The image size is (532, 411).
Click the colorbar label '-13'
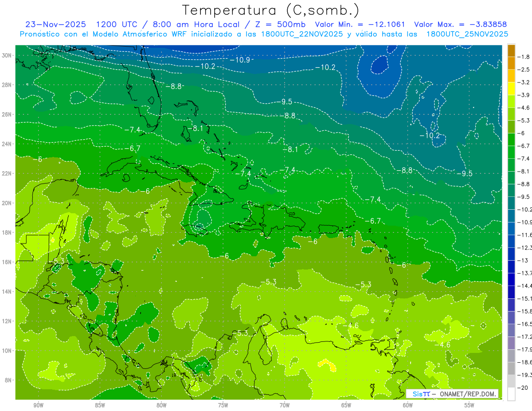[x=523, y=260]
